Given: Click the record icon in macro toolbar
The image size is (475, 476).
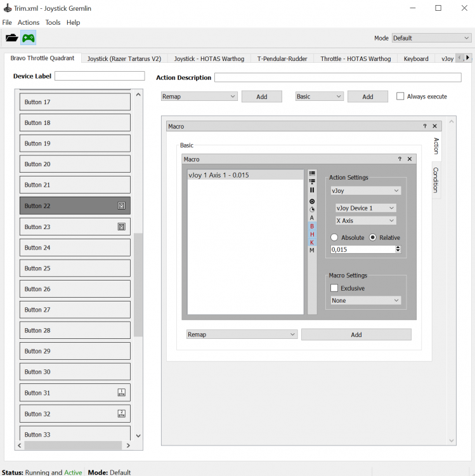Looking at the screenshot, I should tap(312, 201).
